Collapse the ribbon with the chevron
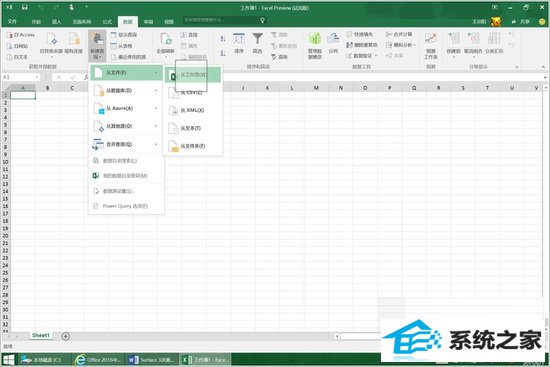This screenshot has width=550, height=367. pyautogui.click(x=543, y=67)
